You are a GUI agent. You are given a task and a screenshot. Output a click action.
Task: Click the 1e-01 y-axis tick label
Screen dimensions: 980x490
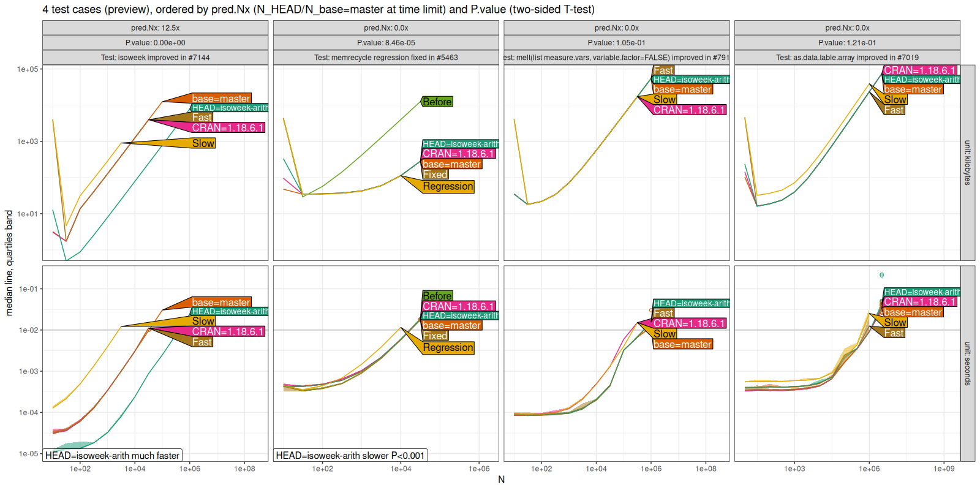tap(28, 289)
